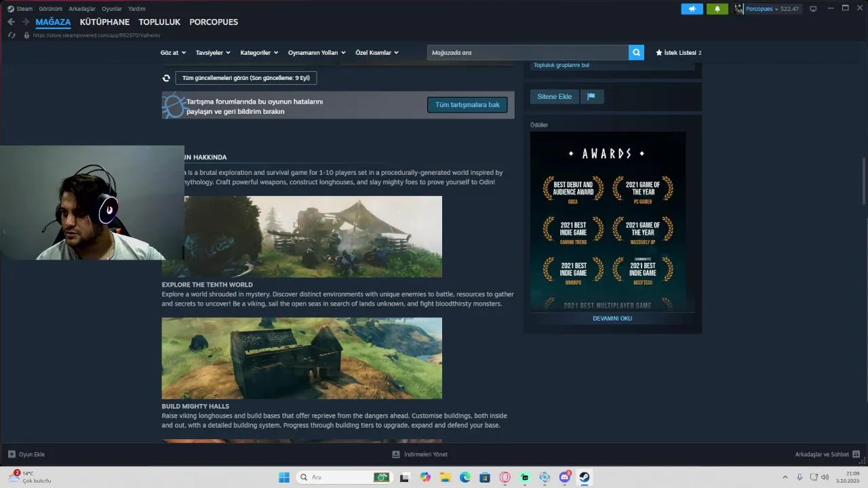Open Windows Start menu
The height and width of the screenshot is (488, 868).
[283, 477]
